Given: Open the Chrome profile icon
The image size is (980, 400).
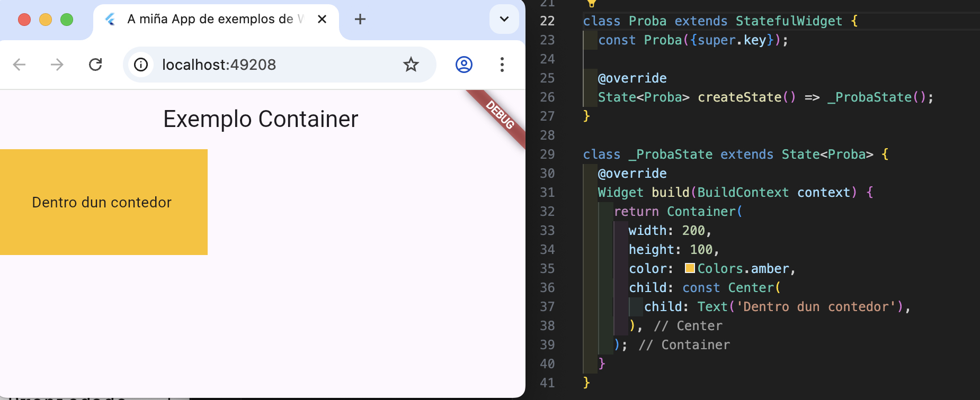Looking at the screenshot, I should pos(464,65).
